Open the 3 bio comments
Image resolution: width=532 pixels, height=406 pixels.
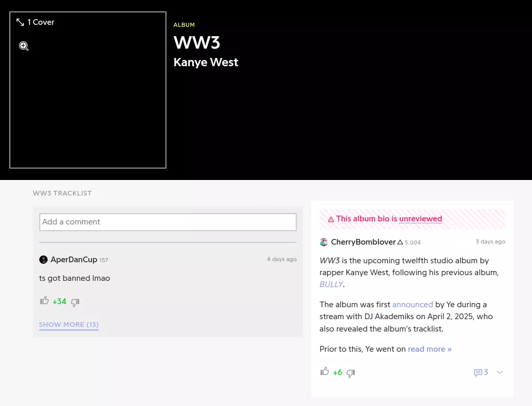[481, 372]
